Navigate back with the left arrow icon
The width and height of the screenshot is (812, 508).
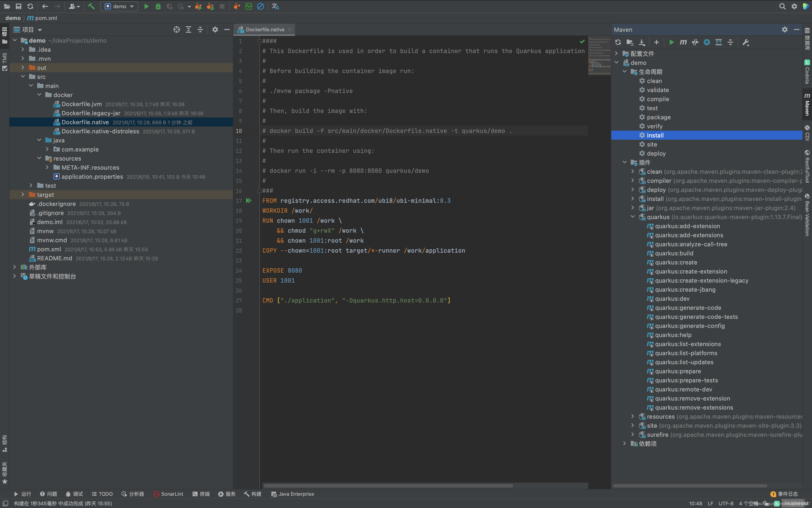[x=45, y=6]
